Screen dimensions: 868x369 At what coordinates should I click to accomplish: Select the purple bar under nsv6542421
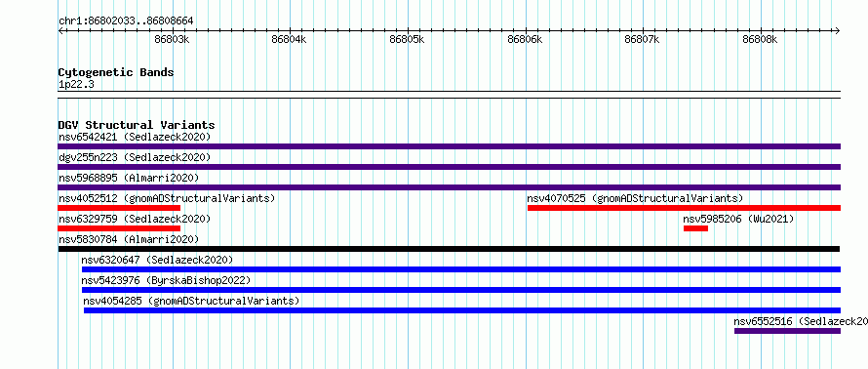coord(449,146)
